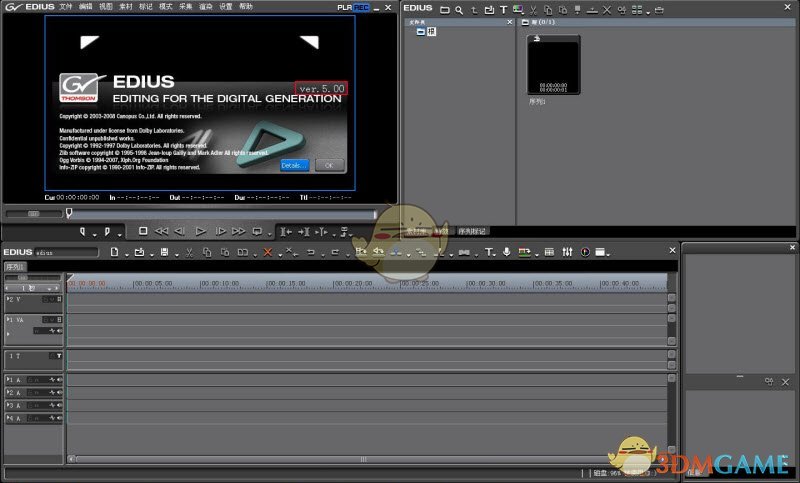Click the Open Project icon in the timeline toolbar

pyautogui.click(x=139, y=252)
